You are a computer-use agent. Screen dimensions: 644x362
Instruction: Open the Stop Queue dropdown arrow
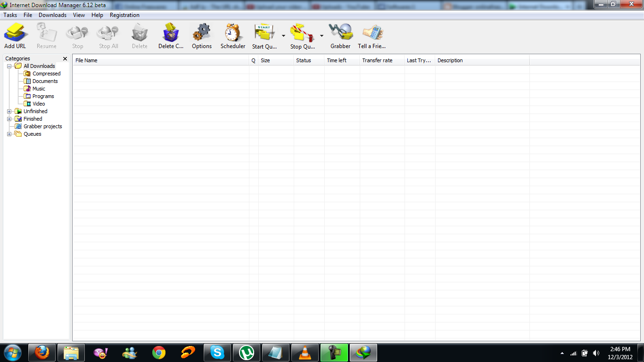(x=322, y=35)
